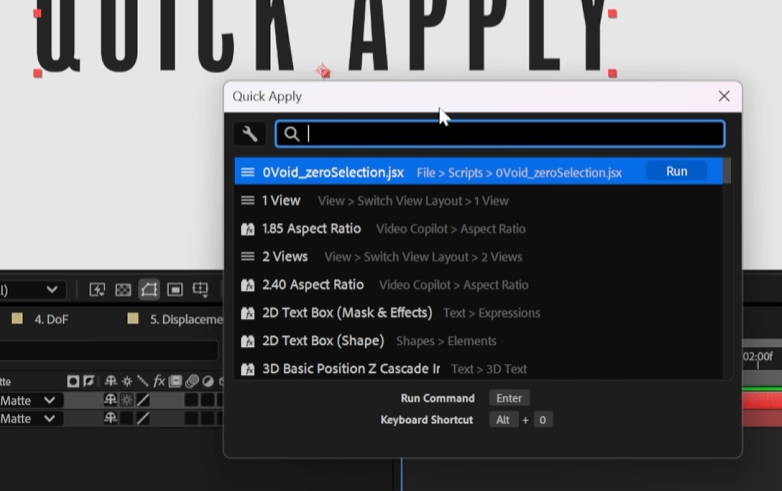Toggle continuous rasterize on first layer
This screenshot has height=491, width=782.
pyautogui.click(x=127, y=400)
